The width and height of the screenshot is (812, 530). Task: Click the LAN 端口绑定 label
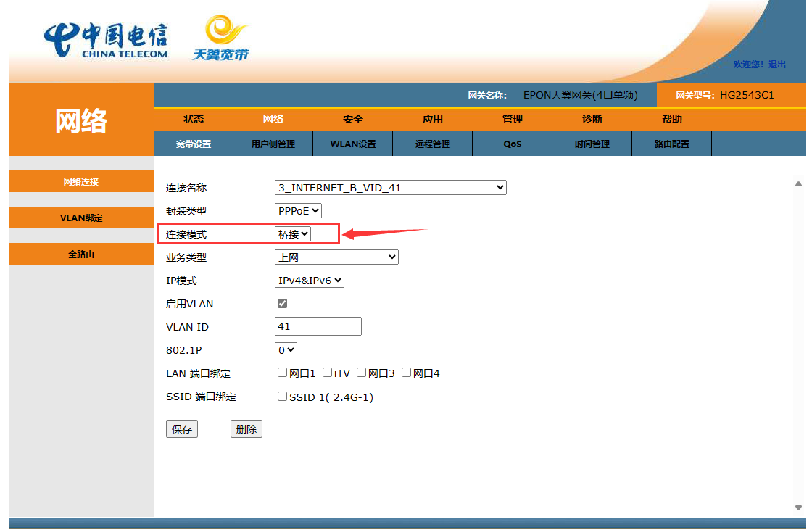pos(199,373)
